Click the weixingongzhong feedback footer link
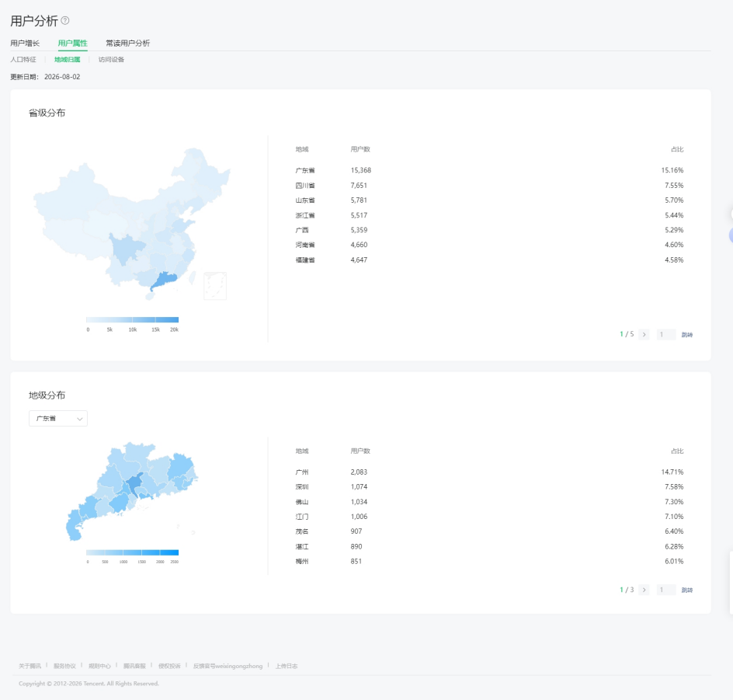The width and height of the screenshot is (733, 700). (228, 666)
